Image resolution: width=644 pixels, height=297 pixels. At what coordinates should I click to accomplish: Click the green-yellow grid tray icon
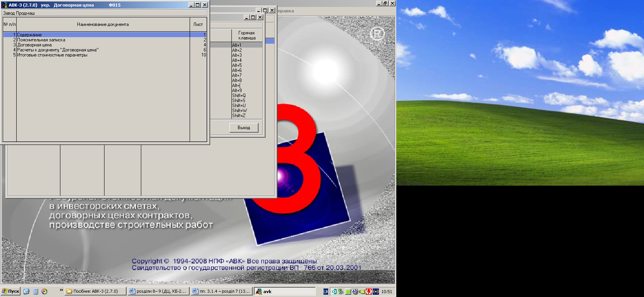point(348,292)
